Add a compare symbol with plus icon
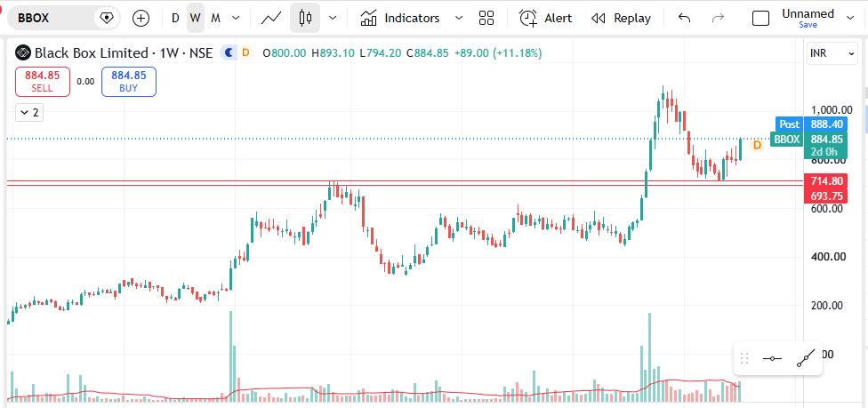 coord(141,19)
